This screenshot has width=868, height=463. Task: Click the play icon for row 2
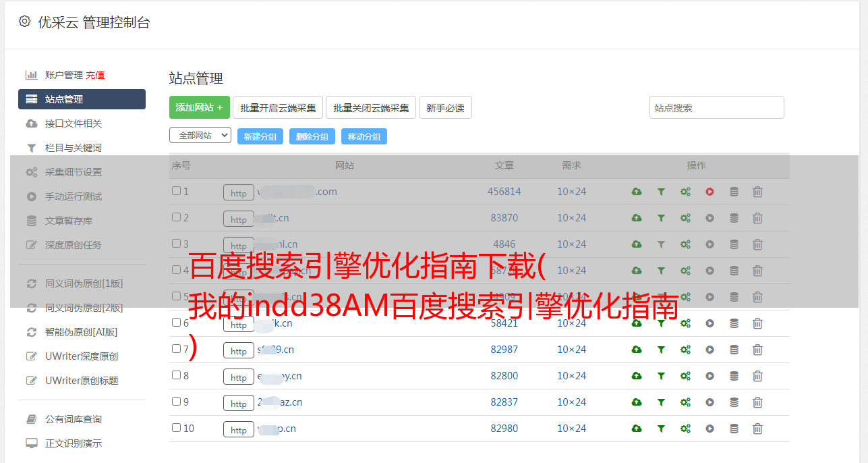click(x=710, y=218)
